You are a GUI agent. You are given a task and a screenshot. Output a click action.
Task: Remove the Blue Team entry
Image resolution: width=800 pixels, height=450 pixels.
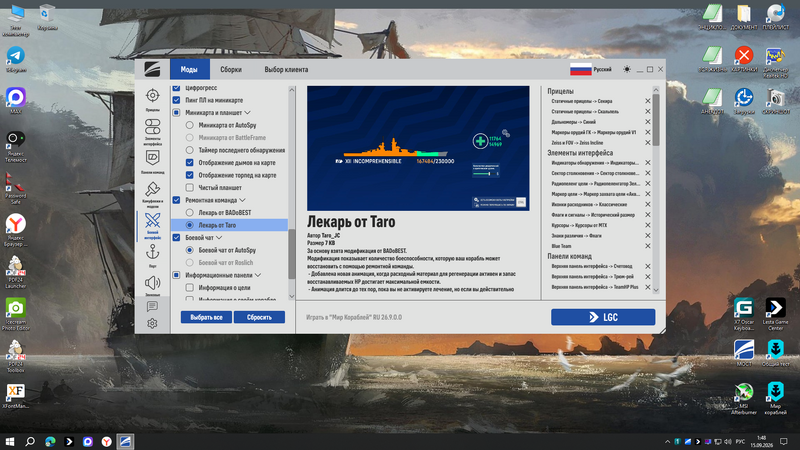[647, 246]
